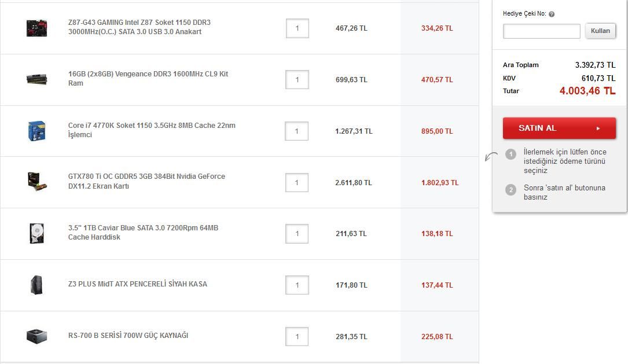Click quantity field for the Z87-G43 motherboard

(297, 28)
